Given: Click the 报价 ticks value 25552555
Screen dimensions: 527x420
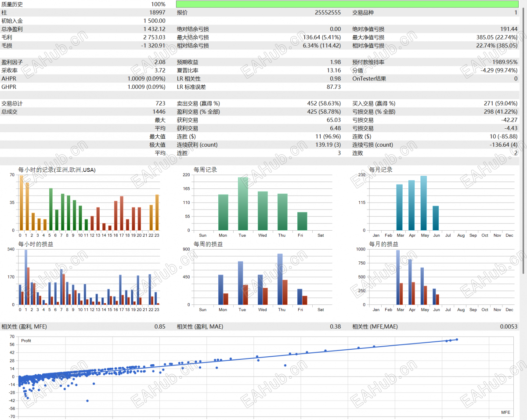Looking at the screenshot, I should point(328,12).
